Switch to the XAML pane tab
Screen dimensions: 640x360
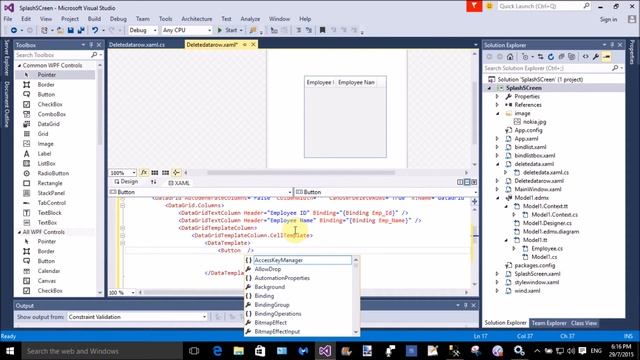[178, 183]
